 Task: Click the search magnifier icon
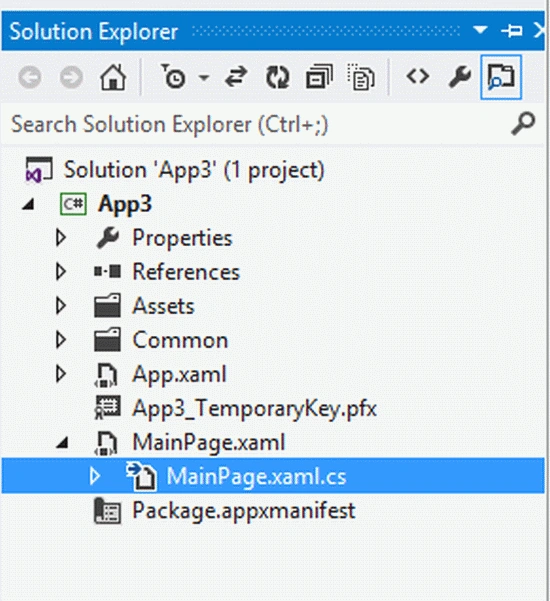(x=523, y=123)
